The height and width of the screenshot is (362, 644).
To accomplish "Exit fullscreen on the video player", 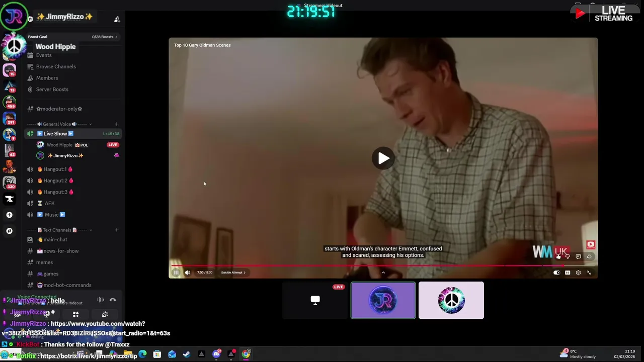I will tap(589, 273).
